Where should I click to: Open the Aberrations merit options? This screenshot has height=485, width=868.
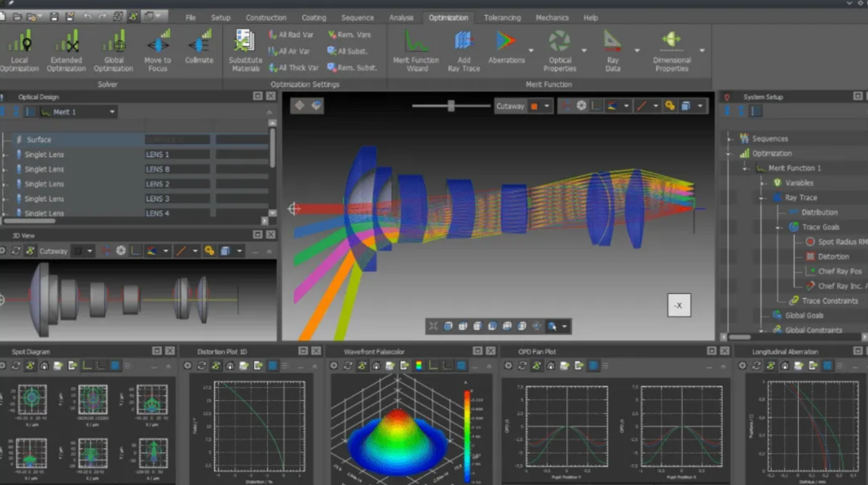pos(507,48)
